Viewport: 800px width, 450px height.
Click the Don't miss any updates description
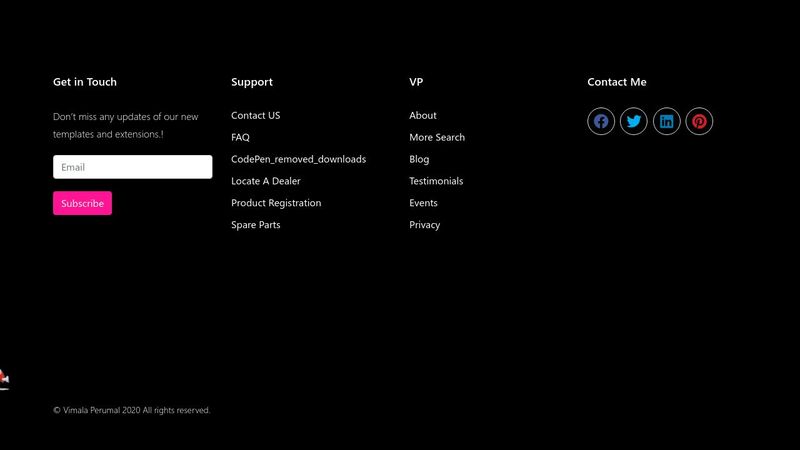[x=126, y=126]
